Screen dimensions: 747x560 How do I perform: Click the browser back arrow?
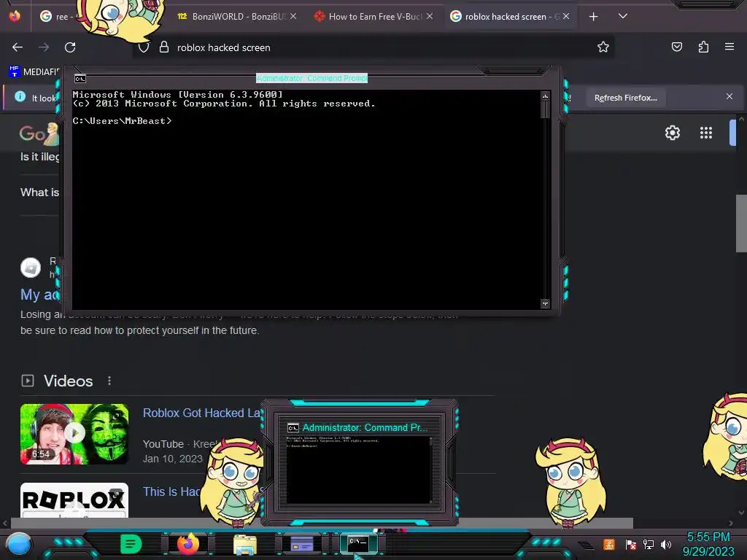(x=18, y=47)
